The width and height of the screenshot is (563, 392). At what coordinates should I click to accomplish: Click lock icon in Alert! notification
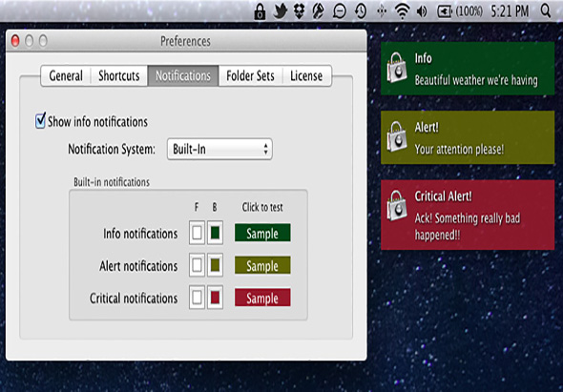tap(397, 136)
